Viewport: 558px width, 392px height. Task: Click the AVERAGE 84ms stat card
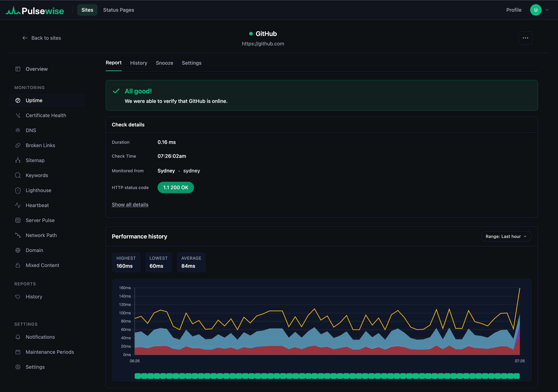click(191, 262)
